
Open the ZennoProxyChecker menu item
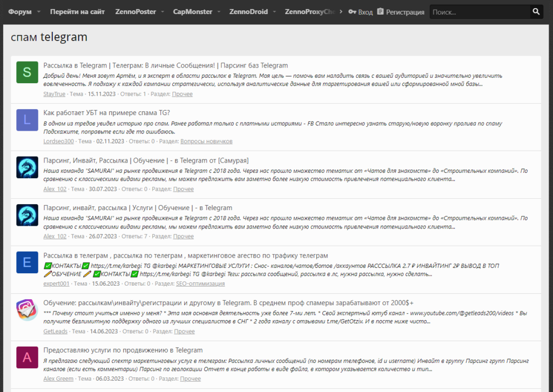pos(309,12)
